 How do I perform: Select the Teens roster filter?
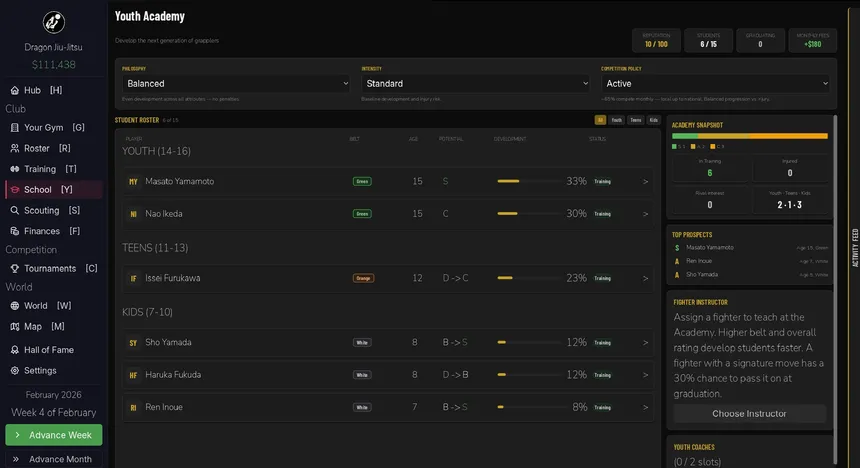click(x=636, y=120)
